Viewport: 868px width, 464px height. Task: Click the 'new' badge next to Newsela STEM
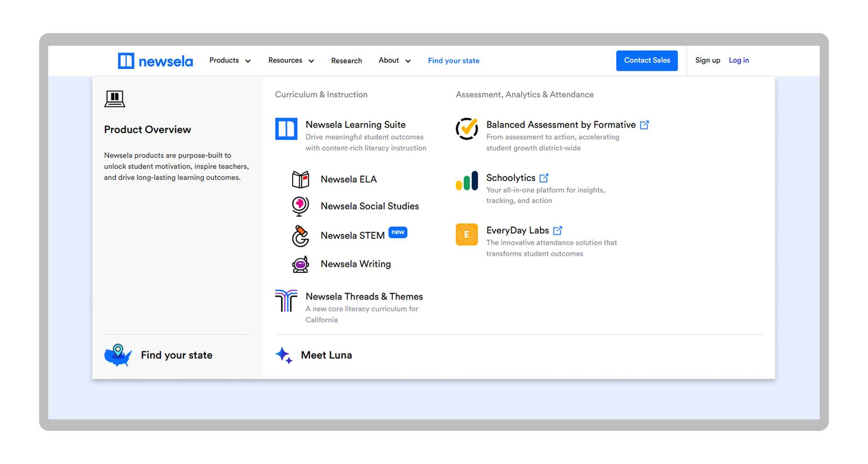pos(398,232)
